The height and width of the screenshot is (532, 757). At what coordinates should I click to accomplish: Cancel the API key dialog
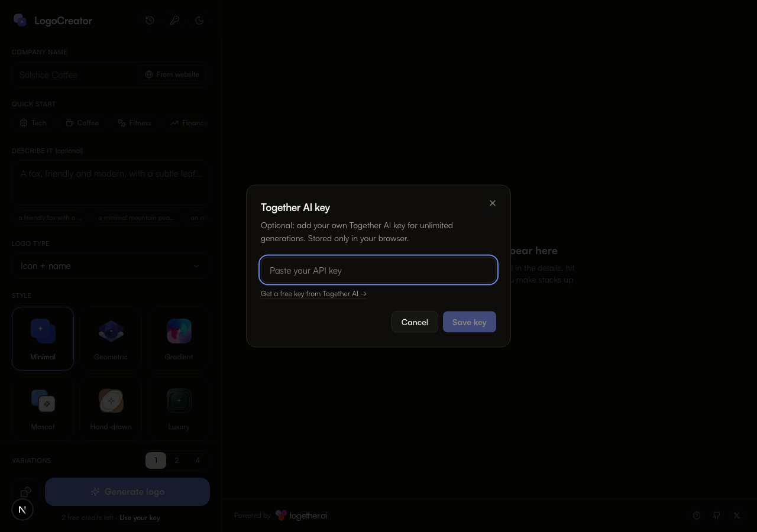click(415, 322)
